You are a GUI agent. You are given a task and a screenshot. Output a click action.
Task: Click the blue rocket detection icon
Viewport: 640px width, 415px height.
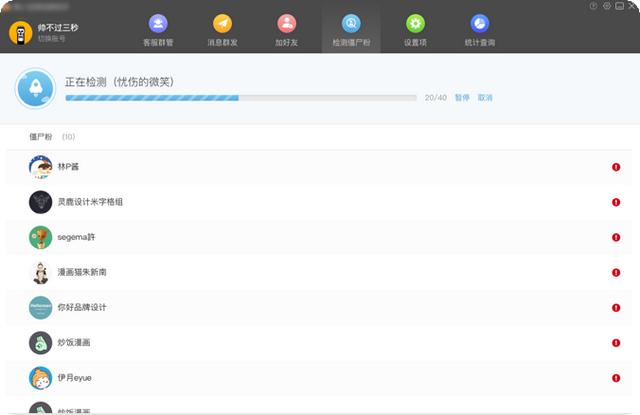pyautogui.click(x=36, y=88)
